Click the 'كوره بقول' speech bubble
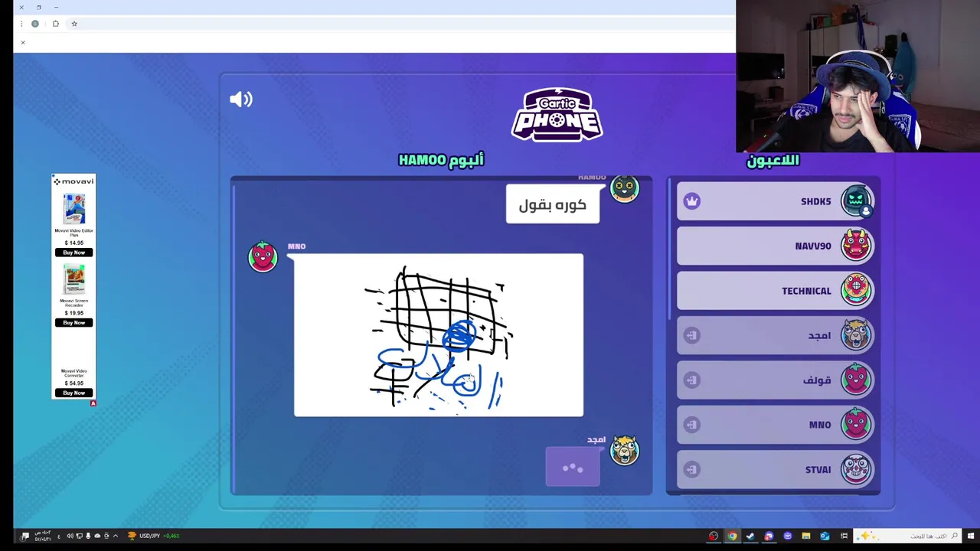980x551 pixels. [553, 204]
